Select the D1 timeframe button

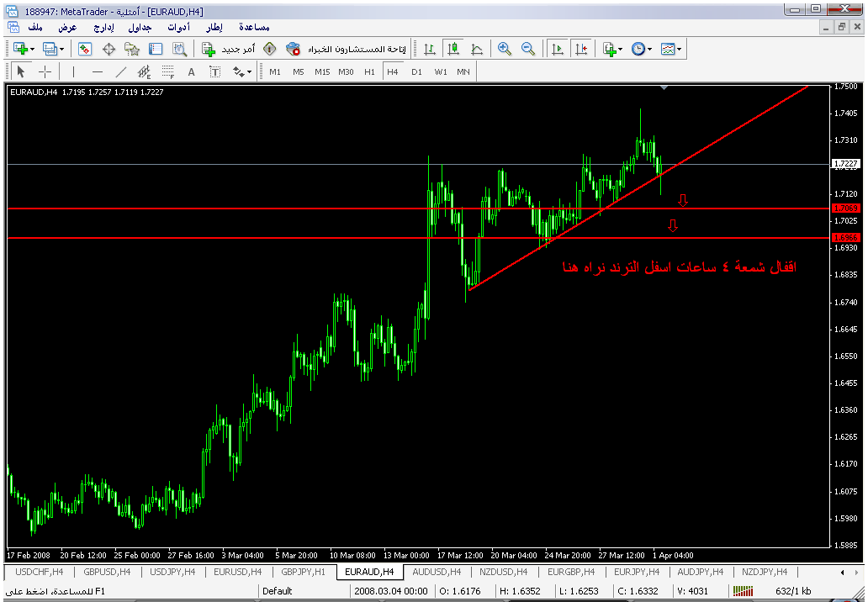416,71
